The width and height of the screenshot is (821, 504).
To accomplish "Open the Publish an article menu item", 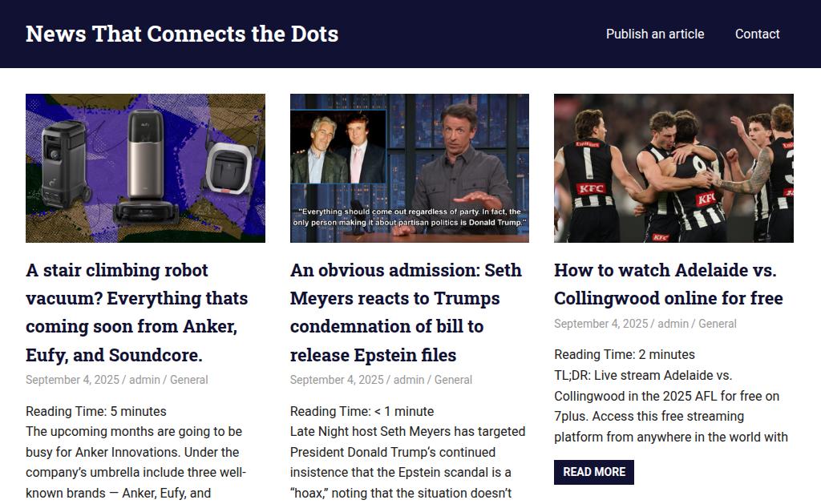I will (x=655, y=34).
